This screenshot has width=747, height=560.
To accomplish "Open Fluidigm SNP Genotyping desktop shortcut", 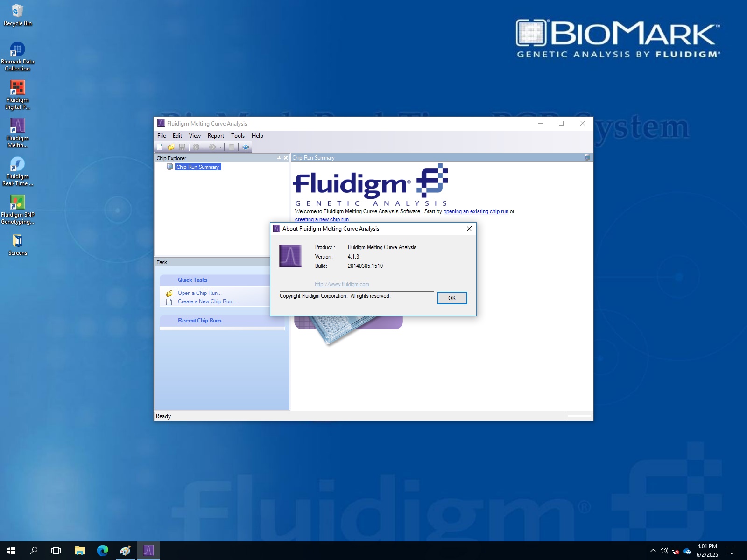I will [18, 210].
